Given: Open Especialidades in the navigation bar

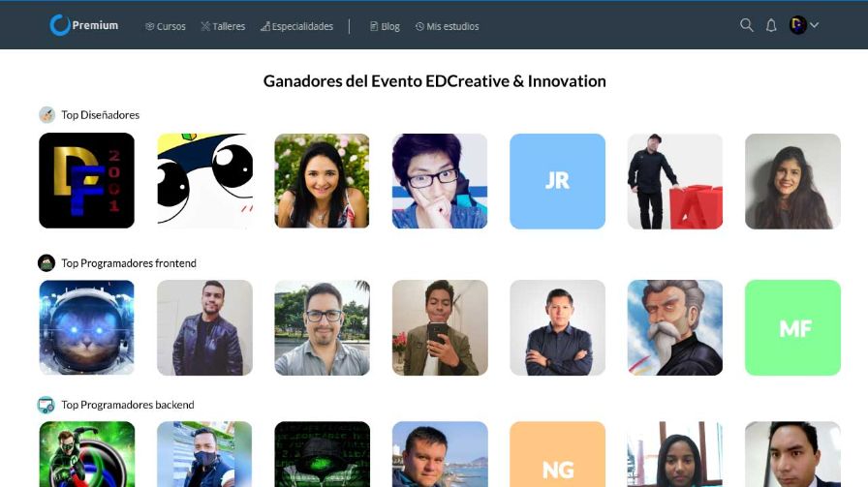Looking at the screenshot, I should point(296,26).
